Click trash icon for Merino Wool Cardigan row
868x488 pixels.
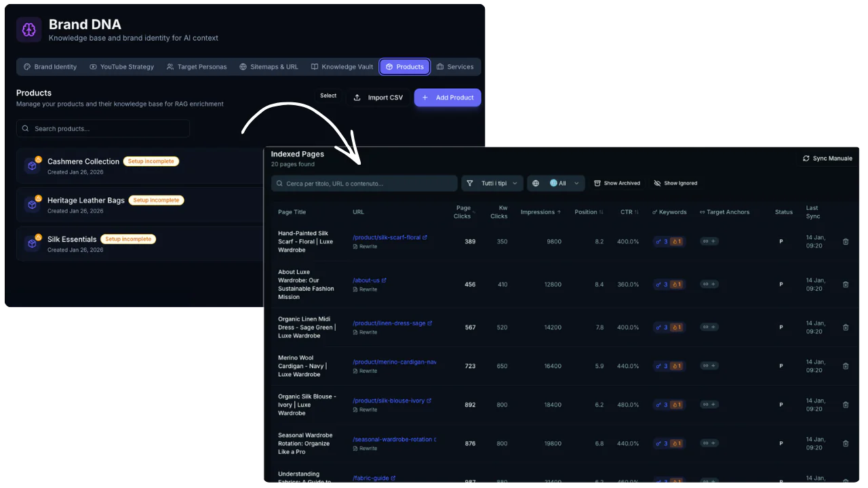click(x=845, y=366)
